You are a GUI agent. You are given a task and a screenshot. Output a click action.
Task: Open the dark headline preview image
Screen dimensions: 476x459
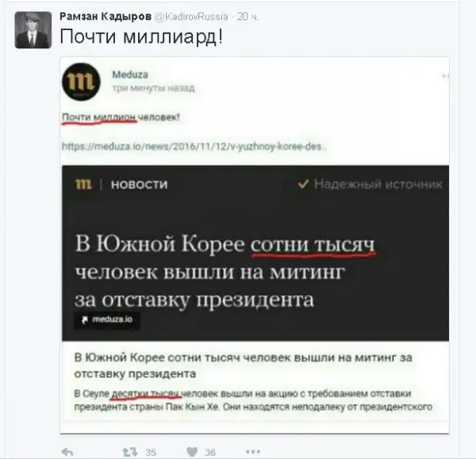tap(255, 253)
